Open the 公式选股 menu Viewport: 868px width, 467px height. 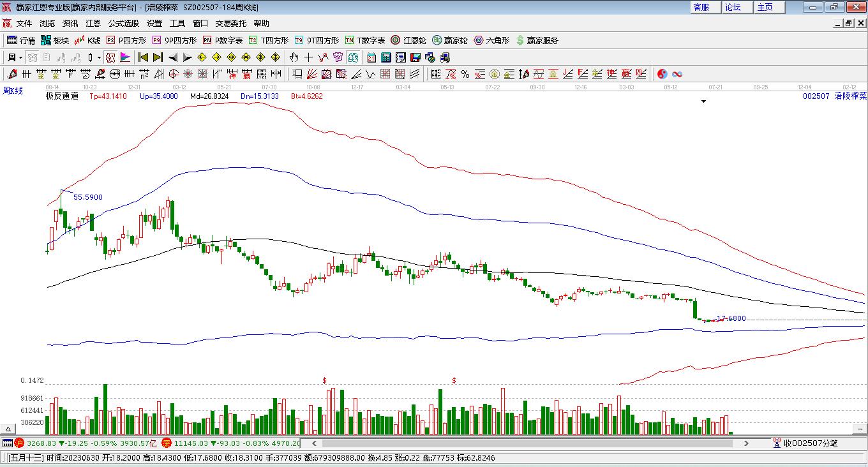pos(123,23)
